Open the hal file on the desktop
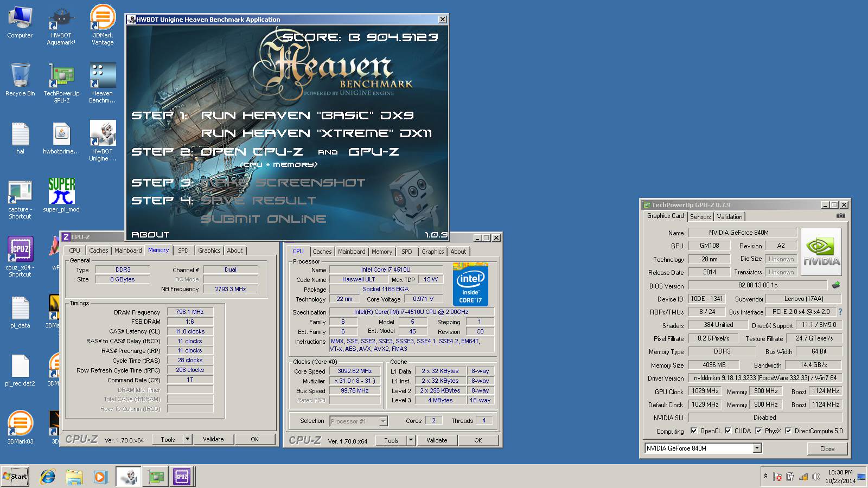Image resolution: width=868 pixels, height=488 pixels. click(20, 138)
